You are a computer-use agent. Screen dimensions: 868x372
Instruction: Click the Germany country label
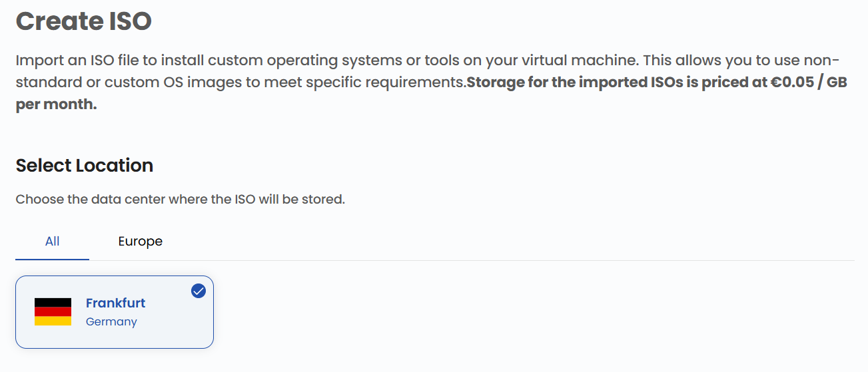[111, 321]
